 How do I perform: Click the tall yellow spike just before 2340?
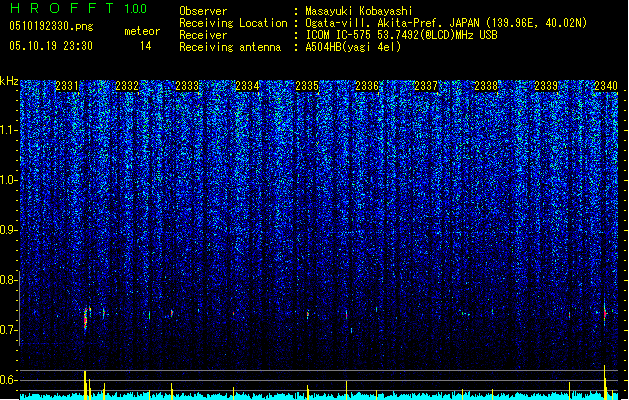point(605,382)
